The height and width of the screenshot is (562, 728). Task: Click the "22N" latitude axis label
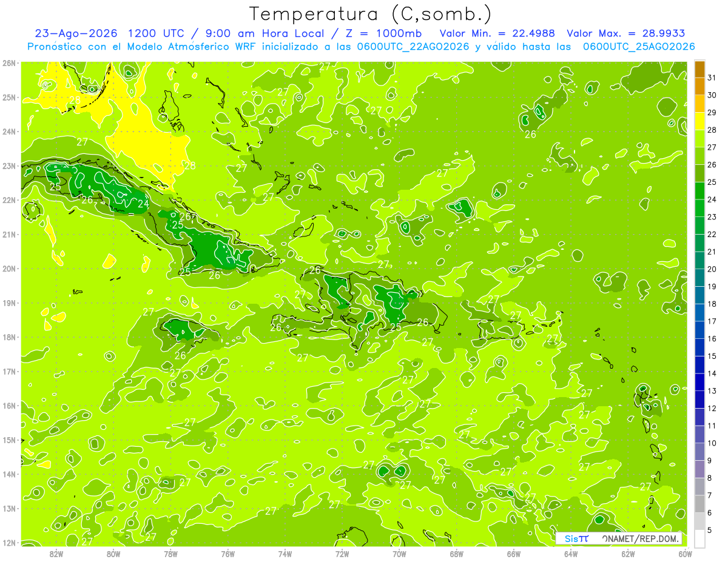pos(9,200)
